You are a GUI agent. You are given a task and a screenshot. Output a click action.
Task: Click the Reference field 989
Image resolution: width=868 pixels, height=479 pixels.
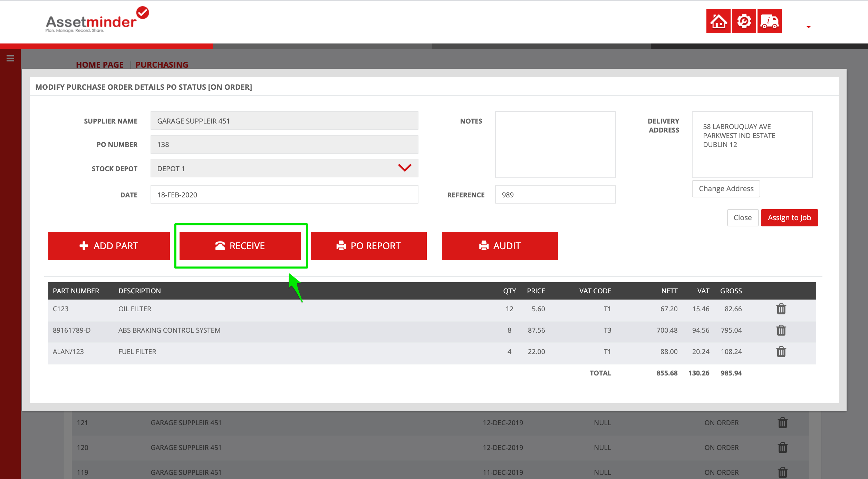click(x=555, y=195)
